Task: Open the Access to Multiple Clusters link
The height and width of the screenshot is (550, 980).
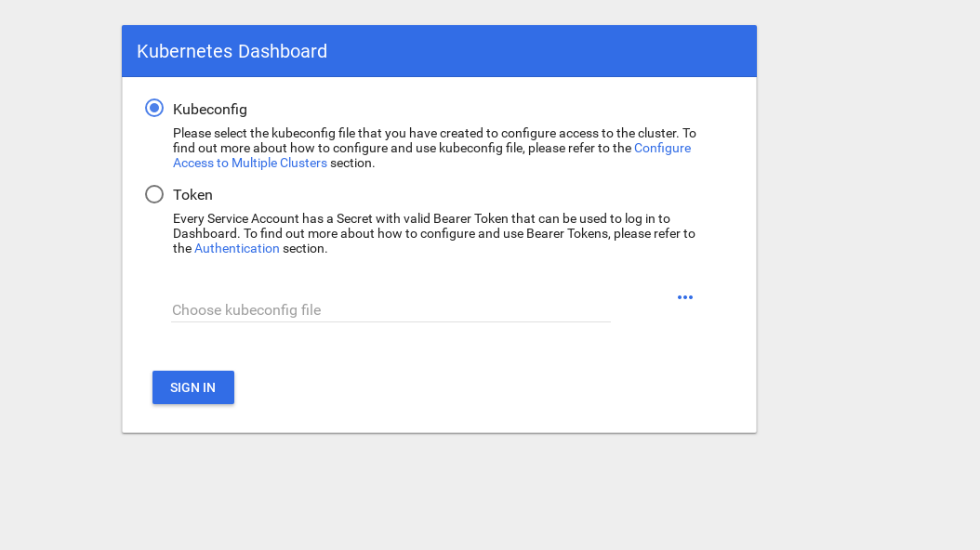Action: (x=250, y=163)
